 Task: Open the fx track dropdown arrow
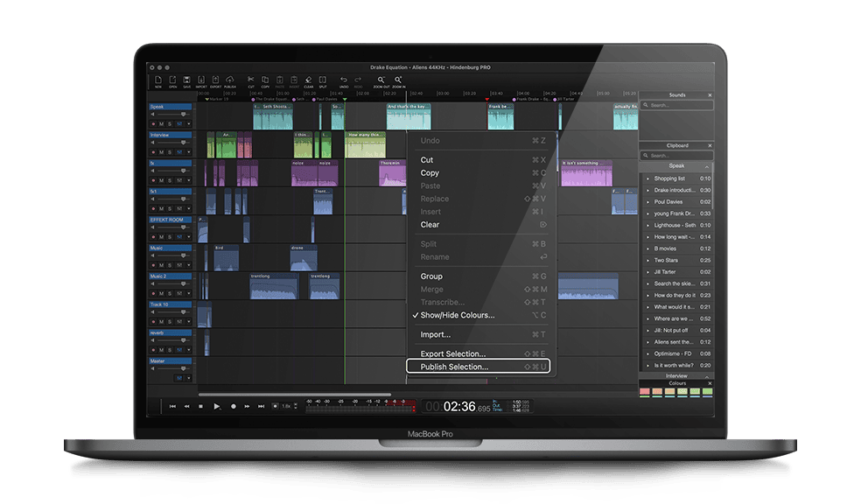coord(188,180)
